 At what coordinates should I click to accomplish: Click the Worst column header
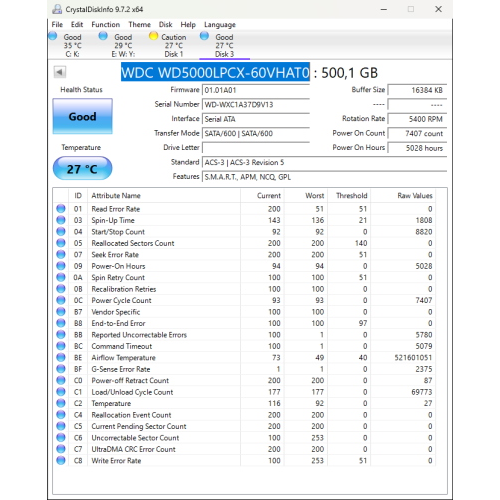(305, 195)
